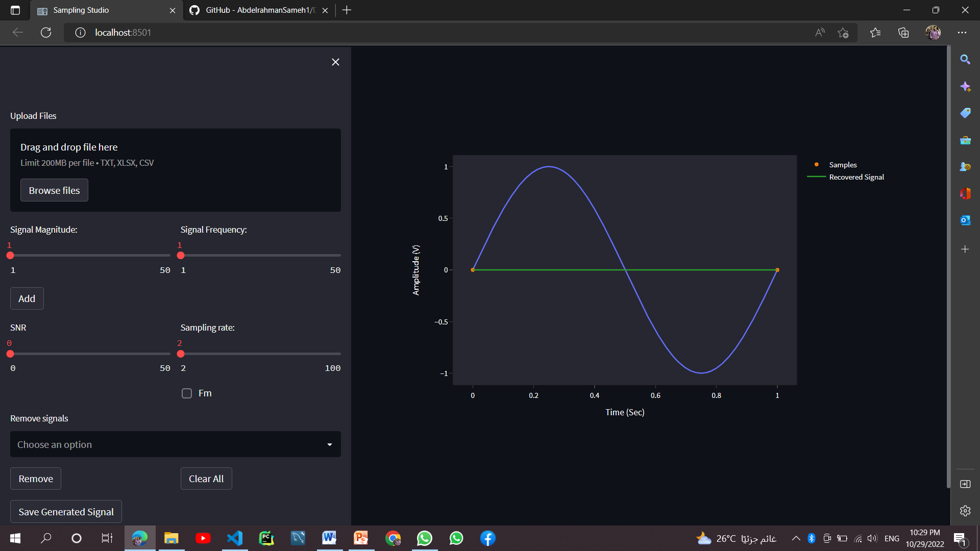Click the browser profile avatar
Screen dimensions: 980x551
pyautogui.click(x=933, y=33)
